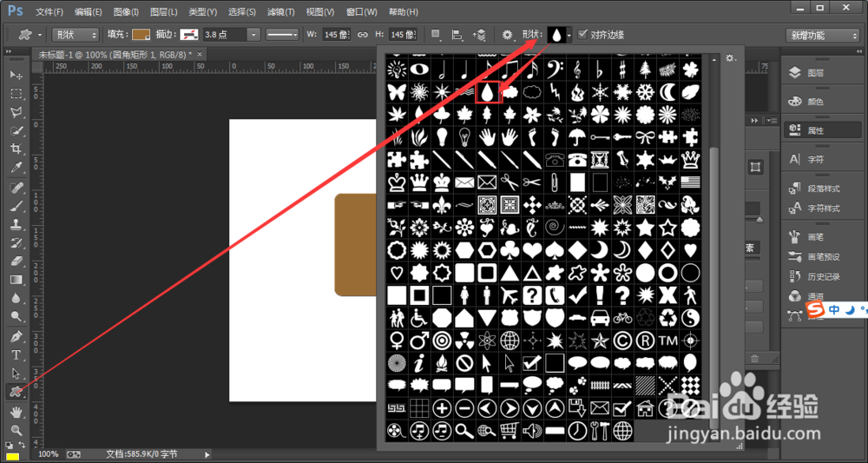This screenshot has width=868, height=463.
Task: Select the Zoom tool in toolbox
Action: [x=16, y=430]
